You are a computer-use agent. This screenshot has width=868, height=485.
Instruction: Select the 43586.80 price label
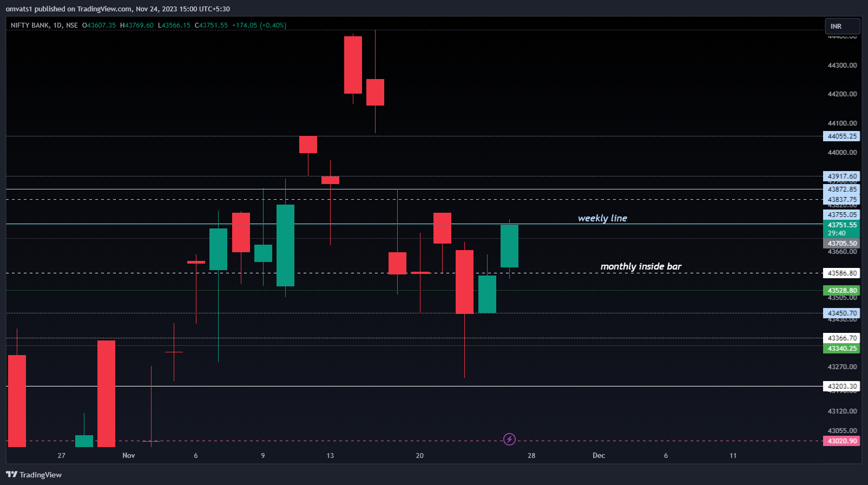(x=841, y=273)
